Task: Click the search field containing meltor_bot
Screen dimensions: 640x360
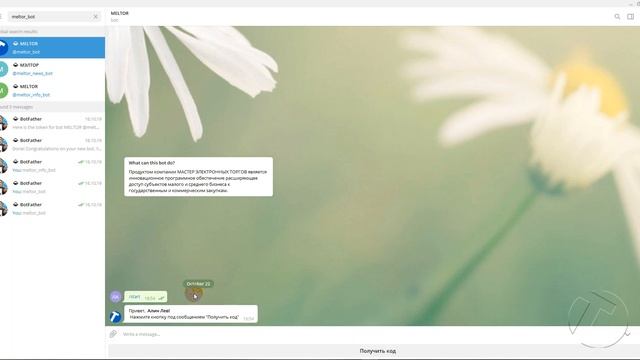Action: [x=54, y=17]
